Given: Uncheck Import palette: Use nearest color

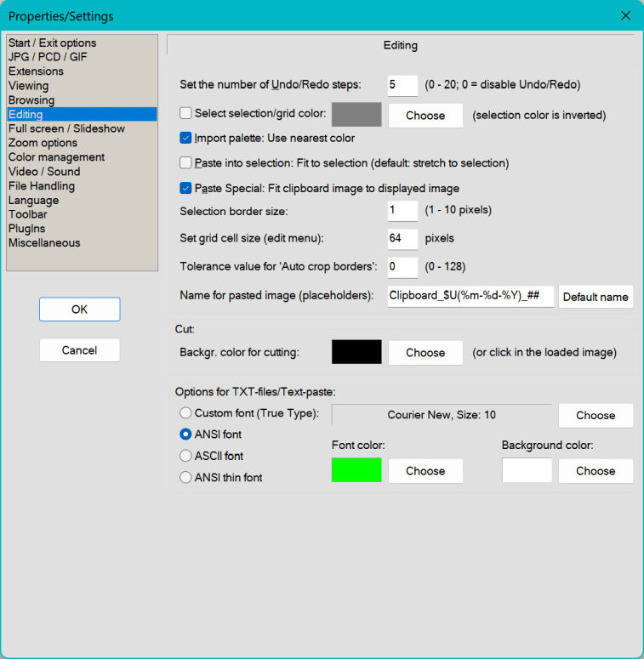Looking at the screenshot, I should [x=186, y=138].
